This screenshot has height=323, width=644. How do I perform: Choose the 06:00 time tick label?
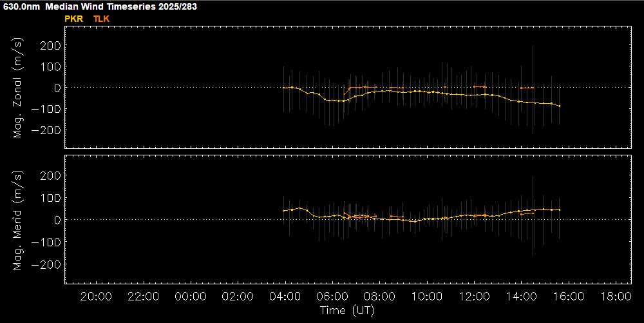332,297
